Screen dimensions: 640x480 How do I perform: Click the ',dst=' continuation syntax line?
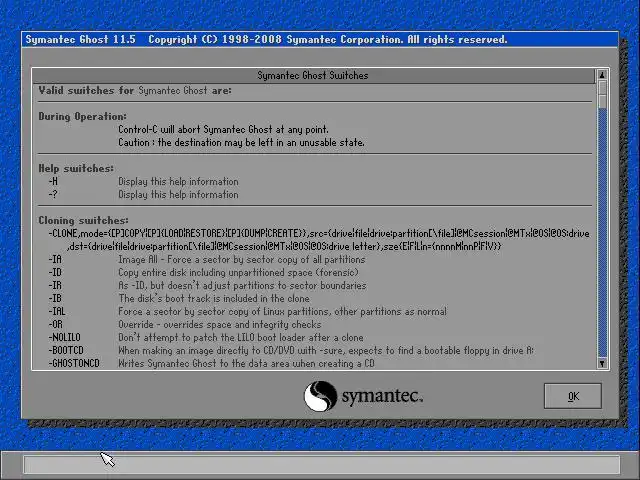[x=284, y=247]
